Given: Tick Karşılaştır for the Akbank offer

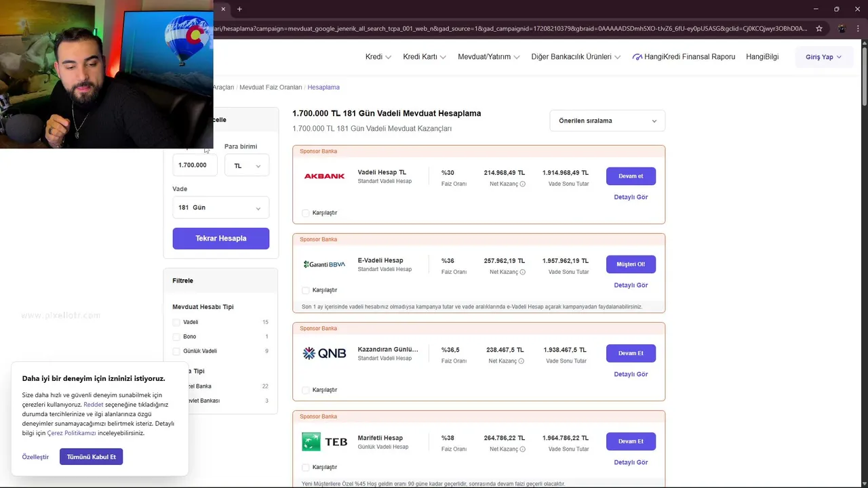Looking at the screenshot, I should pos(305,213).
